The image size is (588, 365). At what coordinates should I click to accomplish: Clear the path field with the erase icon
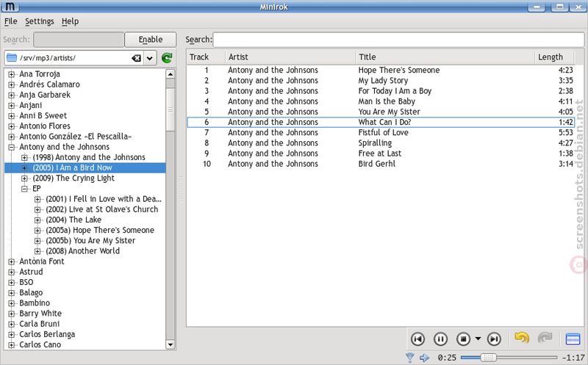[x=136, y=58]
